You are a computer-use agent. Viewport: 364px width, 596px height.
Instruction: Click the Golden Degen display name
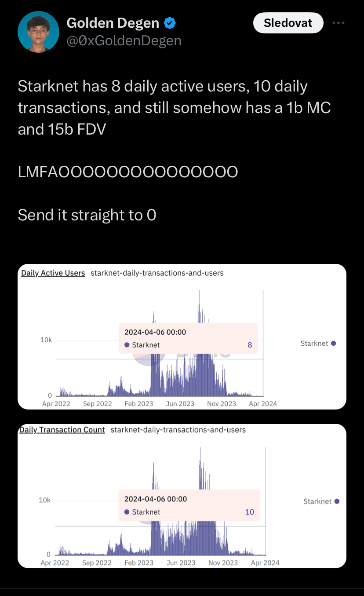(x=113, y=22)
